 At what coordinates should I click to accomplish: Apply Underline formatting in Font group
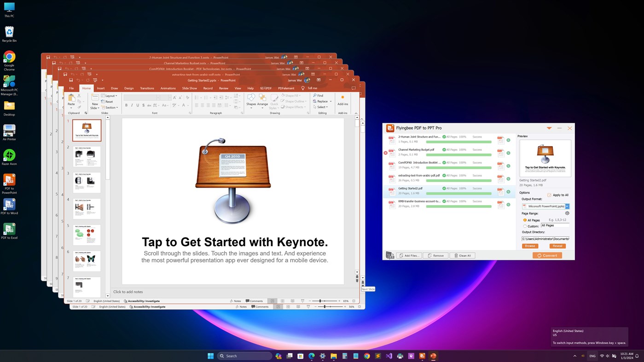tap(138, 105)
